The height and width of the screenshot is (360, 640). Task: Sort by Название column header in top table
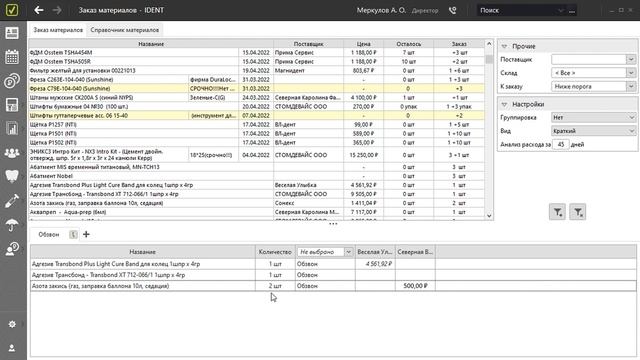click(x=151, y=44)
